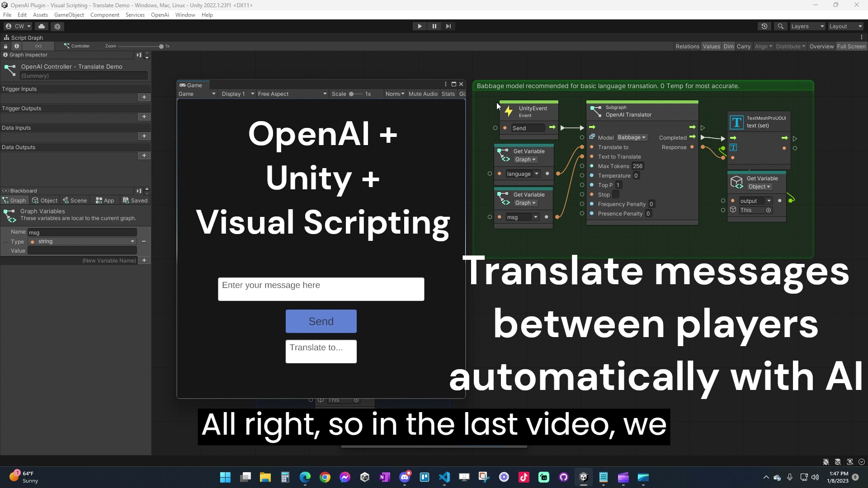Open the Layout dropdown

[845, 26]
